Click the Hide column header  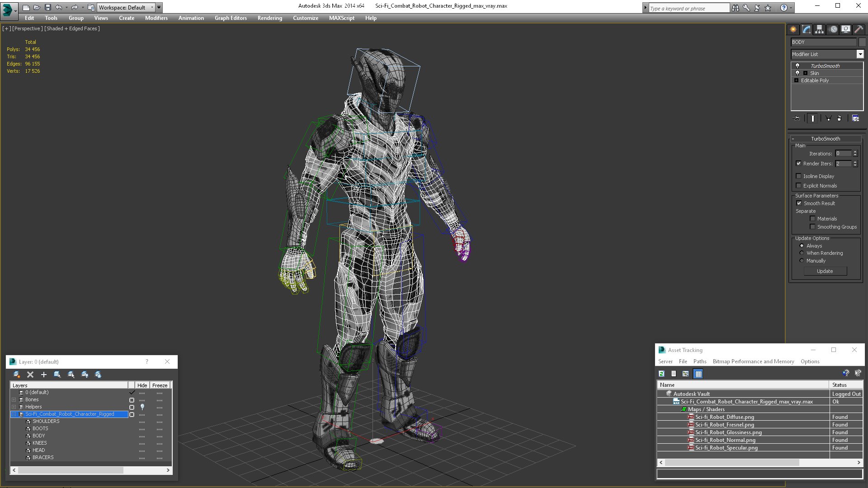[x=142, y=385]
